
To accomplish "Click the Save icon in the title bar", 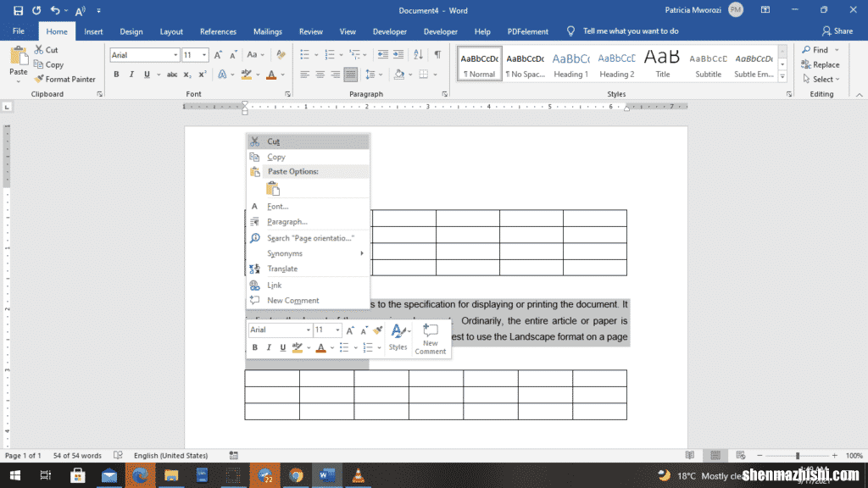I will 19,10.
